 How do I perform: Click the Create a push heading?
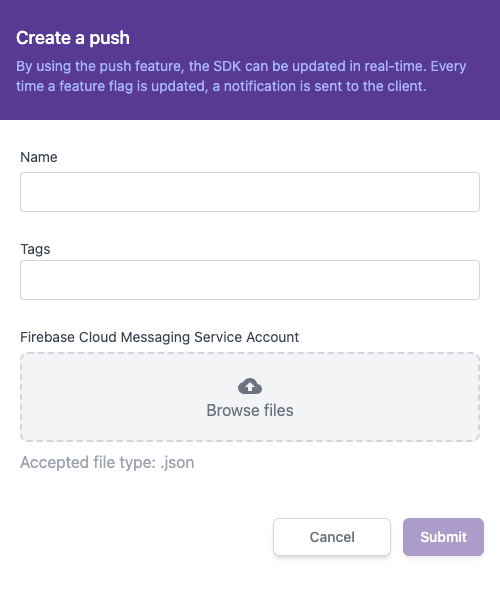coord(73,38)
